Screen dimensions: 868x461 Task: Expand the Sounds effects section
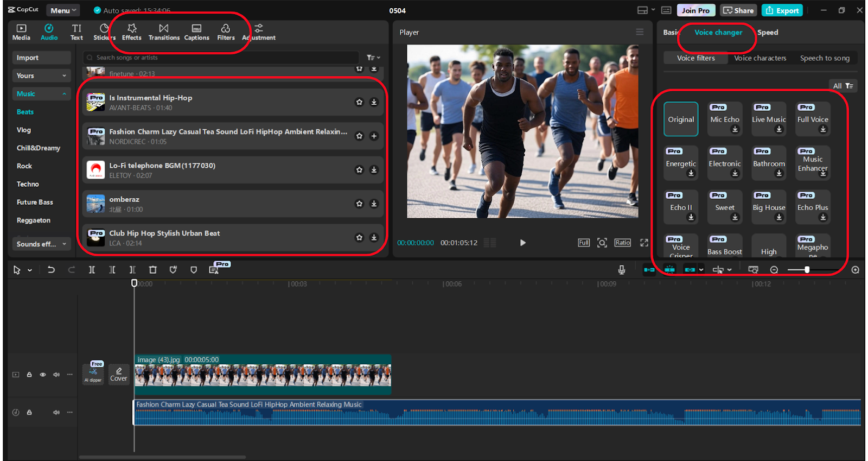tap(41, 244)
